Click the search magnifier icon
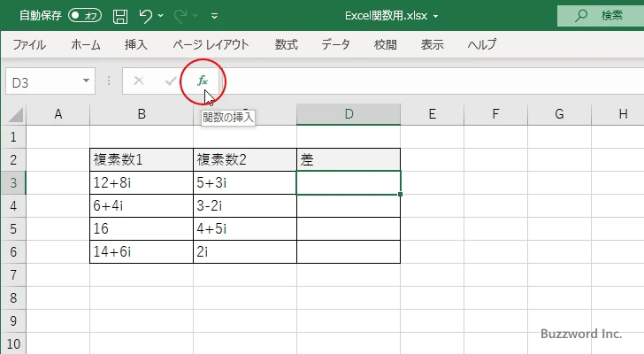Image resolution: width=644 pixels, height=354 pixels. click(x=580, y=16)
